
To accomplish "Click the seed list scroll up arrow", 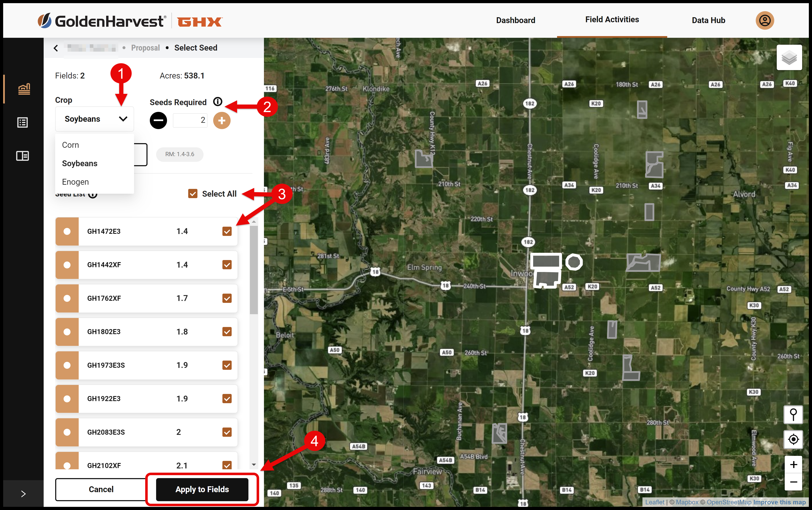I will (x=254, y=222).
